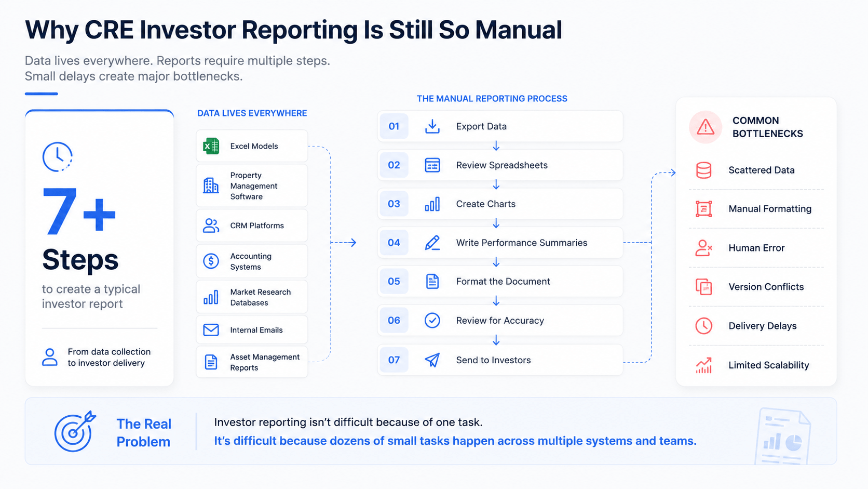This screenshot has height=489, width=868.
Task: Click the Send to Investors label
Action: [x=493, y=360]
